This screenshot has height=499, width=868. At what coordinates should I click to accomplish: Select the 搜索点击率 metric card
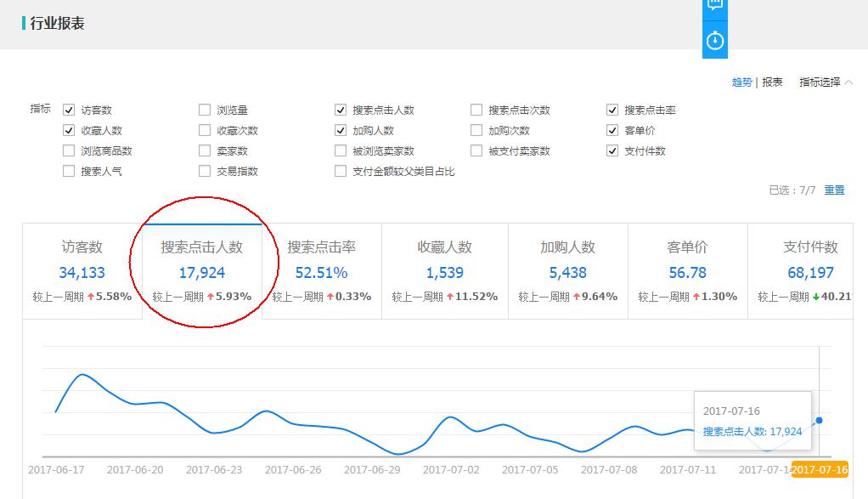321,271
